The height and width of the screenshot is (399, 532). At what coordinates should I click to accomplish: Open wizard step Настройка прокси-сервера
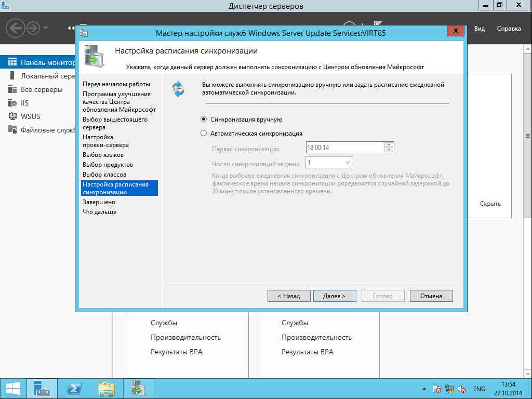105,141
